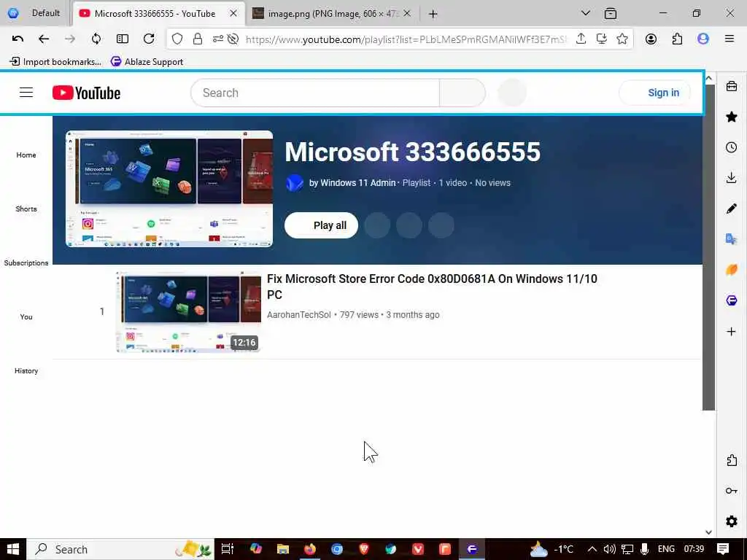This screenshot has width=747, height=560.
Task: Click the Sign in button
Action: [x=656, y=93]
